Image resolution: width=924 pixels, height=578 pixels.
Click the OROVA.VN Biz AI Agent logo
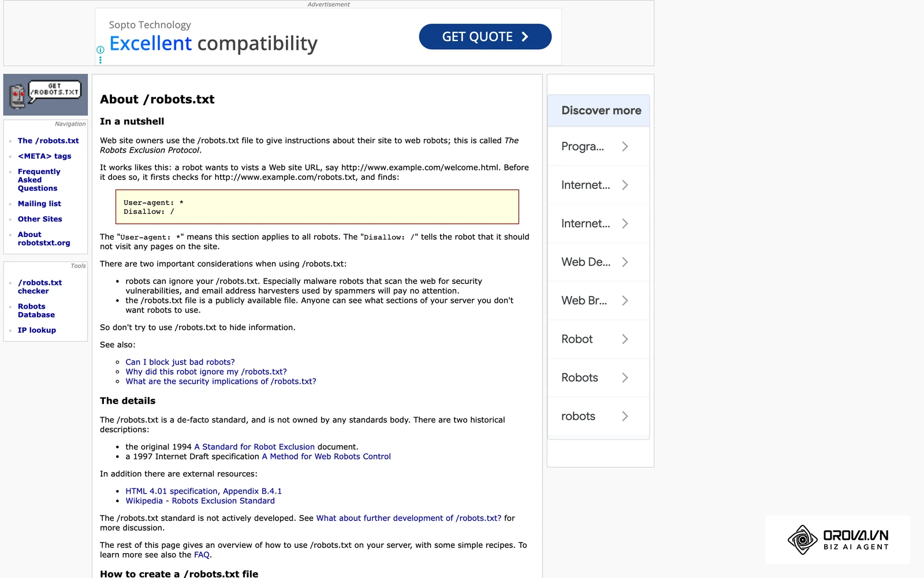[838, 540]
